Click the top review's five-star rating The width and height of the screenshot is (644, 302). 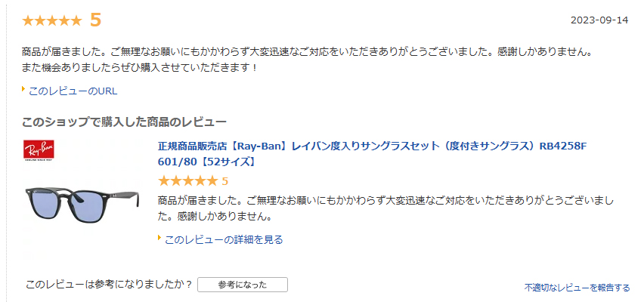pyautogui.click(x=52, y=20)
